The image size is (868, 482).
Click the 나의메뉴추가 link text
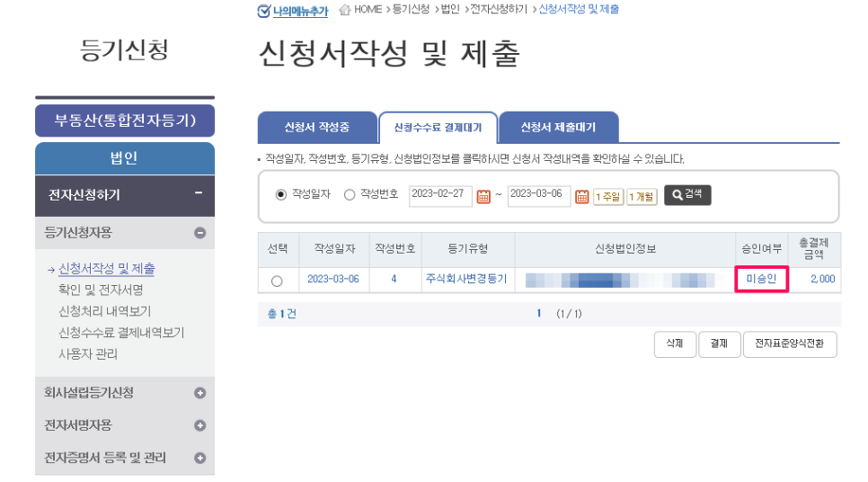click(301, 11)
